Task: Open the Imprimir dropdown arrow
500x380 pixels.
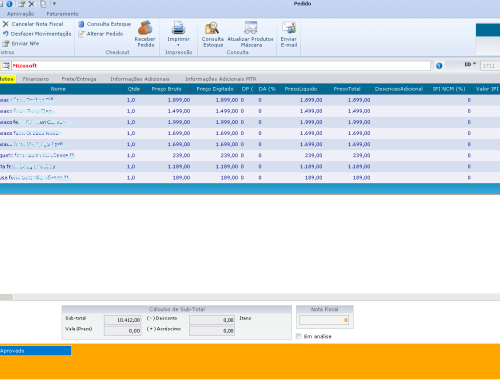Action: coord(178,45)
